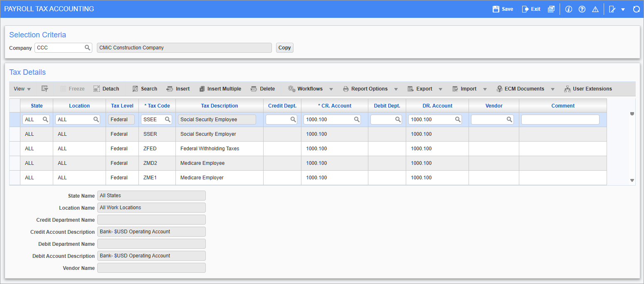This screenshot has height=284, width=644.
Task: Expand the Export dropdown arrow
Action: (x=440, y=89)
